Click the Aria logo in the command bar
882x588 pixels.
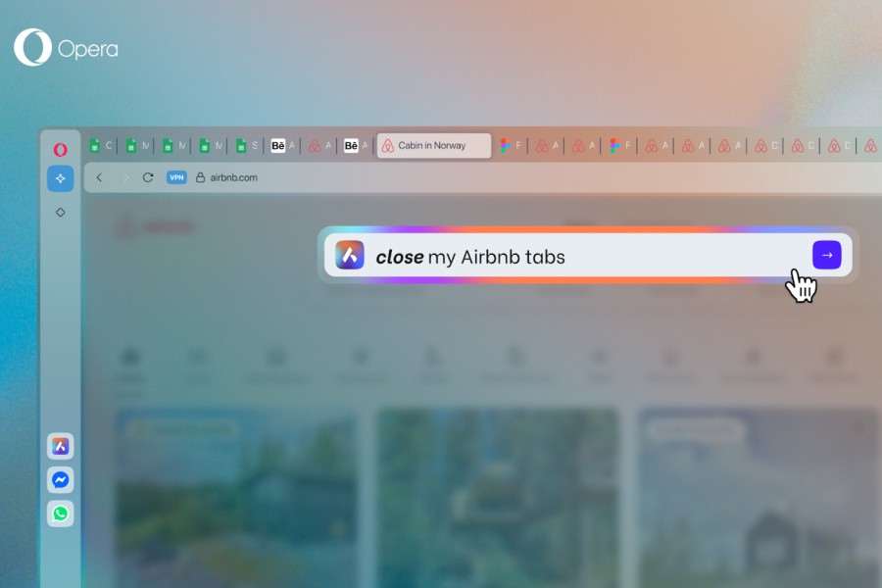[350, 255]
